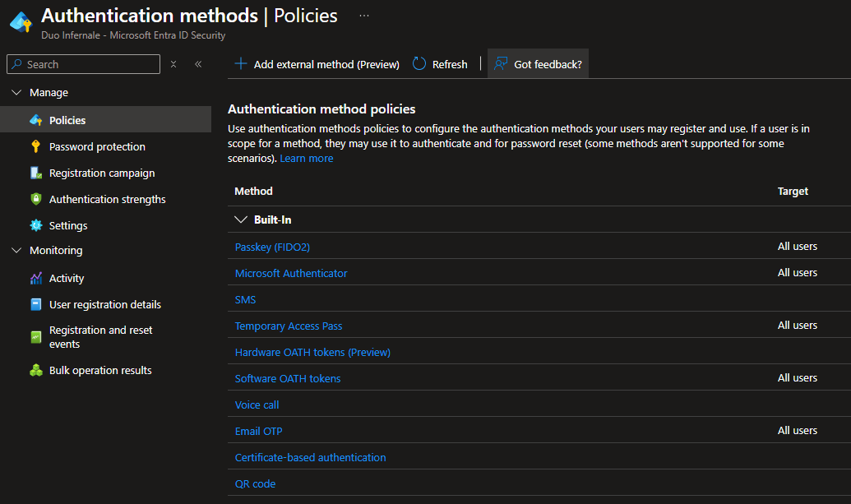851x504 pixels.
Task: Collapse the Manage section chevron
Action: pos(16,93)
